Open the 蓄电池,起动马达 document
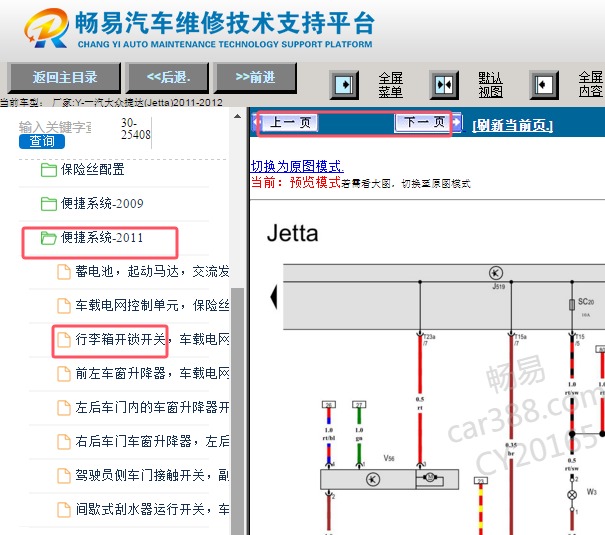This screenshot has height=535, width=605. pos(152,272)
